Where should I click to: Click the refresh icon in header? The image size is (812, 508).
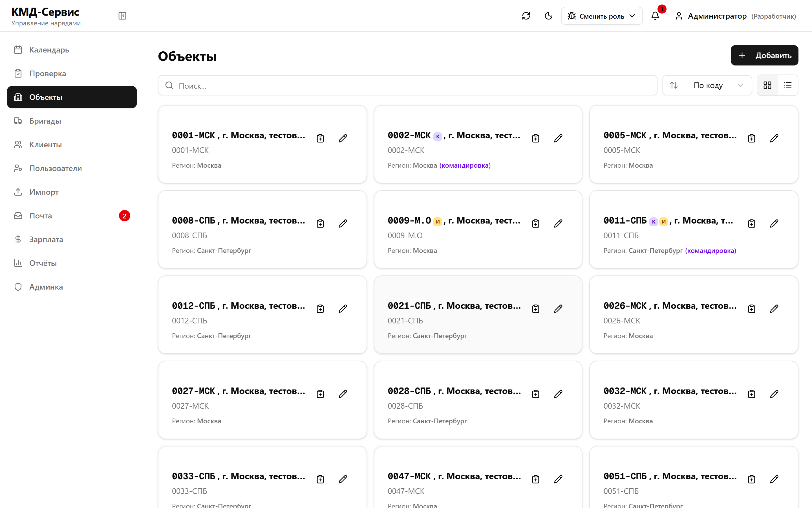(x=526, y=16)
